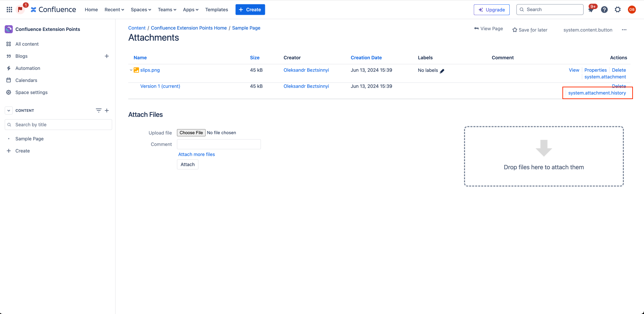Screen dimensions: 644x314
Task: Open Space settings in sidebar
Action: [x=32, y=92]
